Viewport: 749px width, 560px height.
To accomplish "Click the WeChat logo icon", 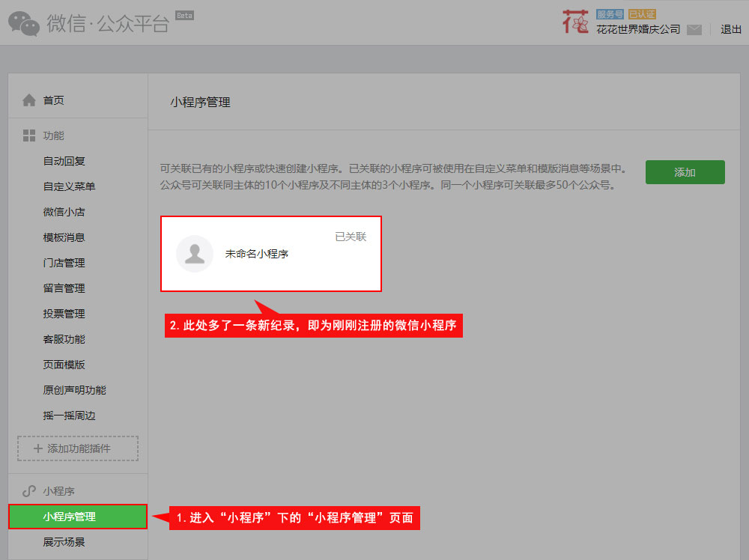I will (24, 22).
